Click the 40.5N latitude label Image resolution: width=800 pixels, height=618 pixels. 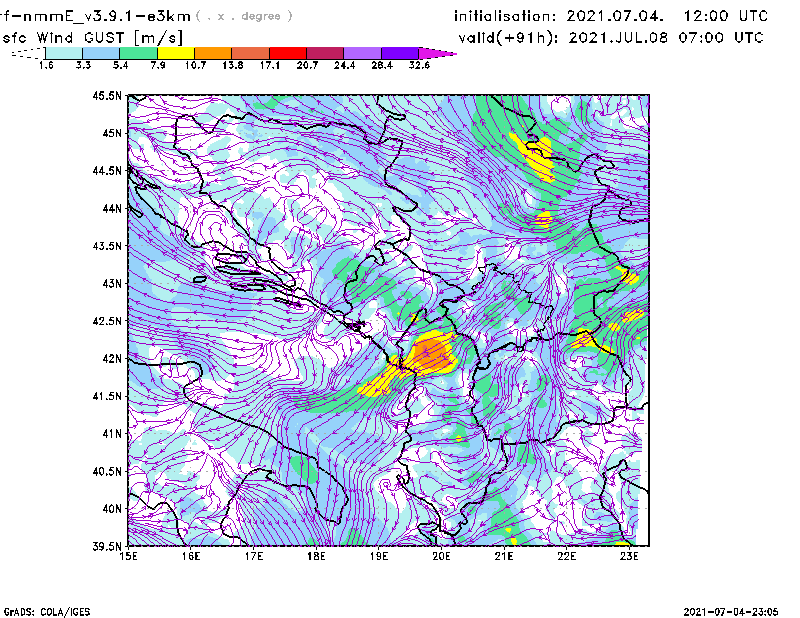[107, 472]
